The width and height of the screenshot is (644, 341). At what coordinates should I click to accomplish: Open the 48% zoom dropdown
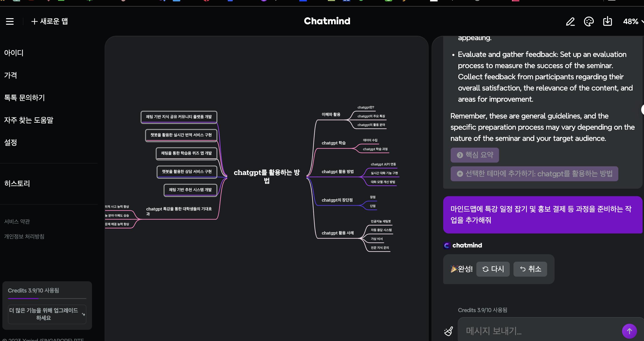[x=633, y=21]
